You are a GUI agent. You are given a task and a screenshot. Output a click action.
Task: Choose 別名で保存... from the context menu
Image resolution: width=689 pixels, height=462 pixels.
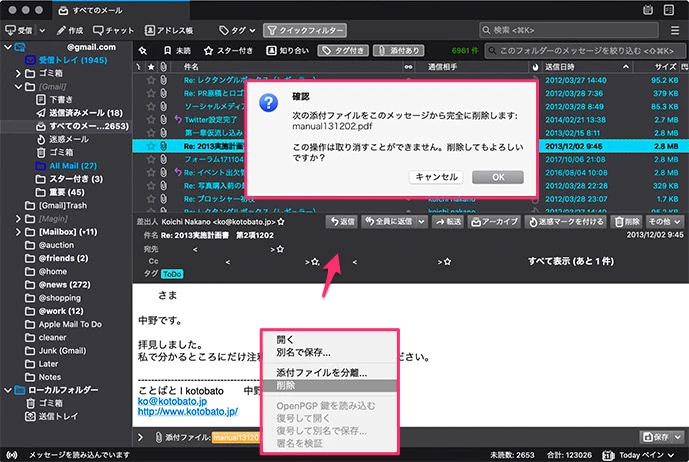[x=303, y=352]
